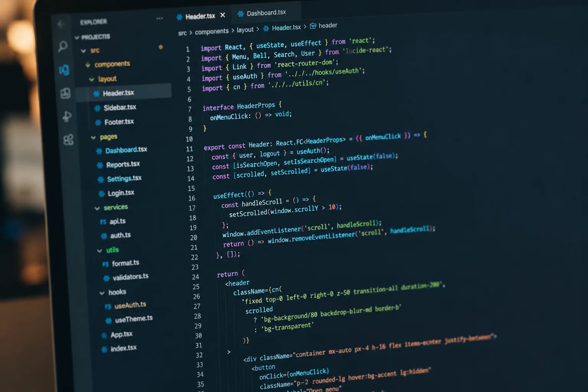The height and width of the screenshot is (392, 588).
Task: Switch to the Dashboard.tsx tab
Action: (x=266, y=13)
